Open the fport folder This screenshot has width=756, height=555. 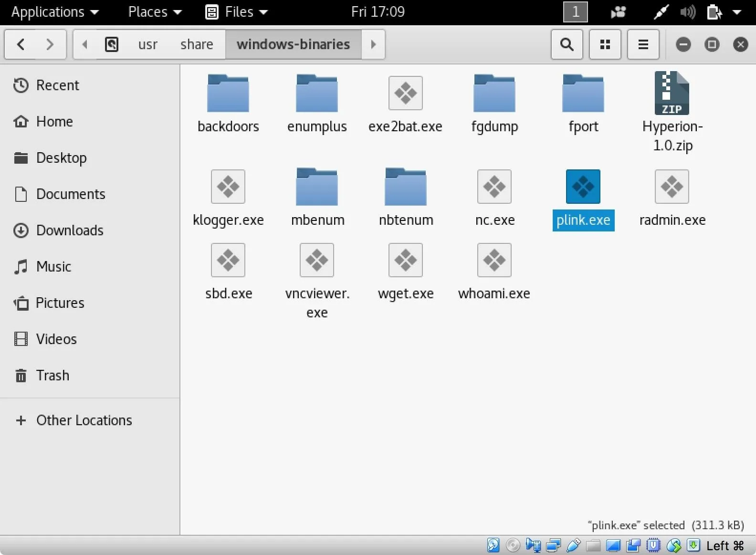[x=583, y=93]
